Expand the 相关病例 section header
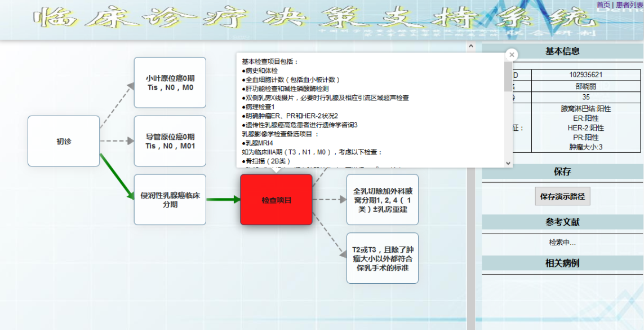 point(562,263)
